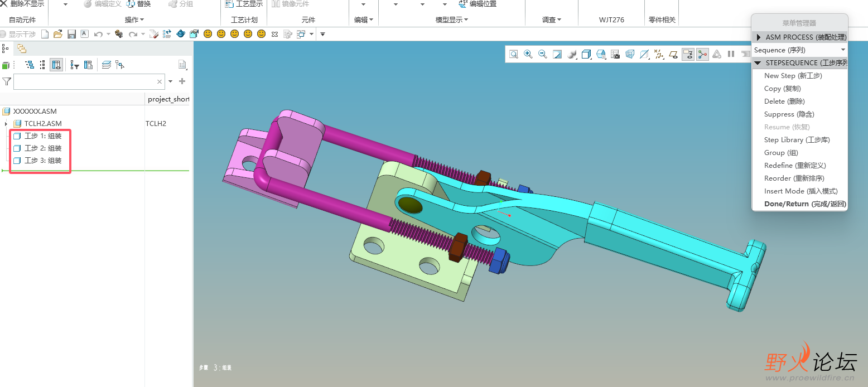
Task: Open the shaded display style icon
Action: tap(572, 54)
